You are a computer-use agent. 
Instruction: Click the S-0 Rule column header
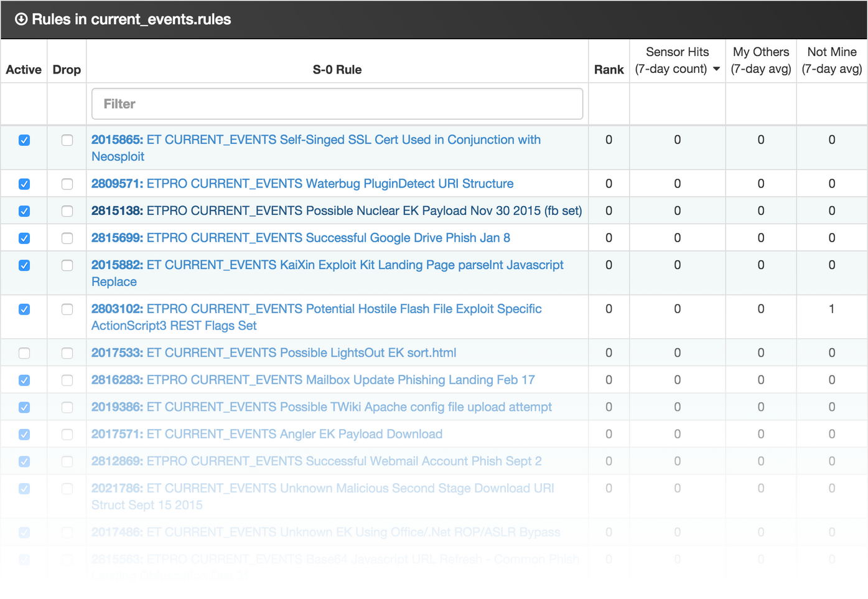pos(337,69)
